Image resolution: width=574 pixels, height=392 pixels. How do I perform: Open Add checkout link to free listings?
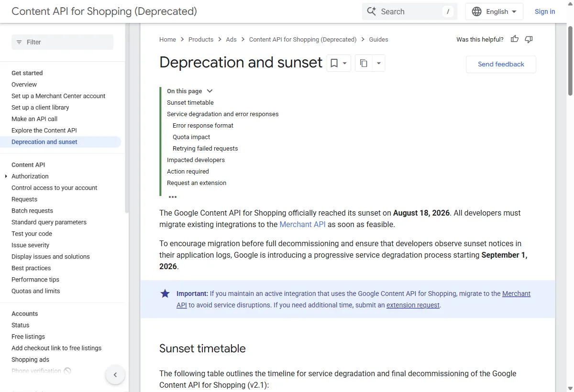pos(56,348)
